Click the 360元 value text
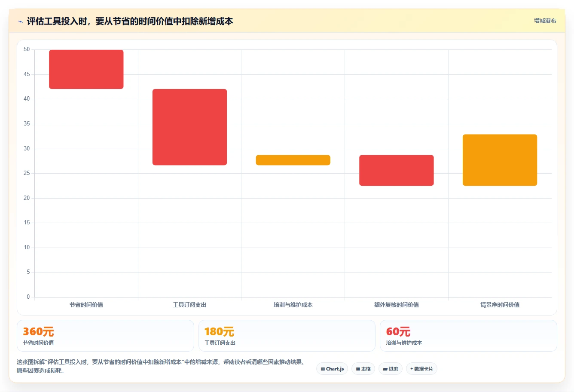Viewport: 574px width, 392px height. tap(38, 331)
